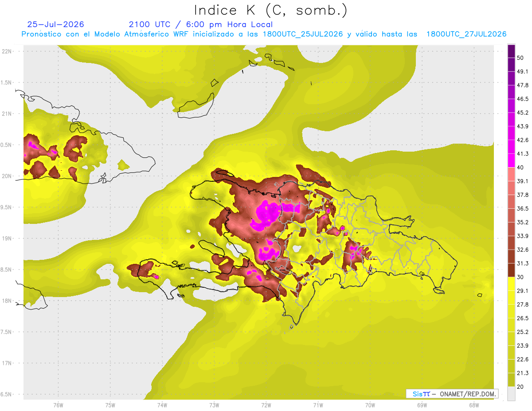The width and height of the screenshot is (532, 411).
Task: Click the "31.3" value on the color scale
Action: click(x=523, y=263)
